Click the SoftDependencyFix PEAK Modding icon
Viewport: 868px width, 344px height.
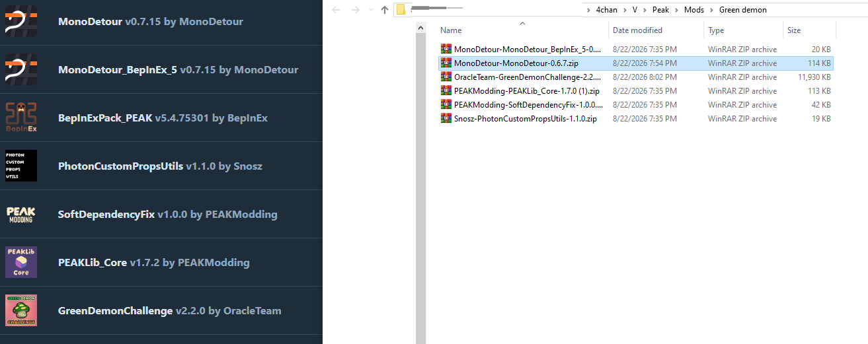click(x=21, y=214)
